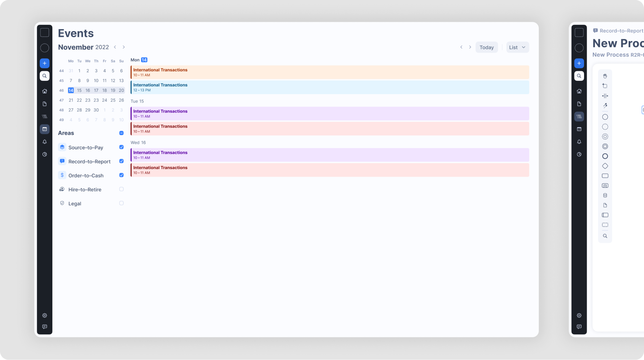Go to Home from the left sidebar
Viewport: 644px width, 360px height.
pyautogui.click(x=45, y=91)
